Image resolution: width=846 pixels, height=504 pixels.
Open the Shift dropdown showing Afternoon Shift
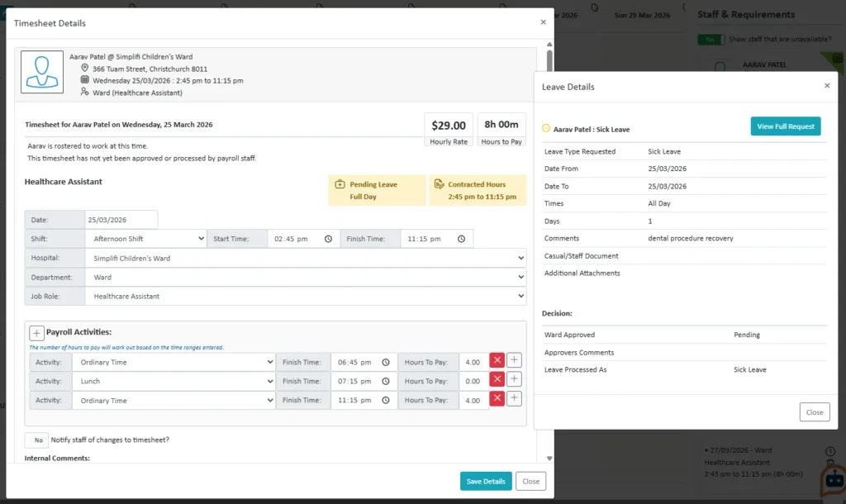[145, 239]
